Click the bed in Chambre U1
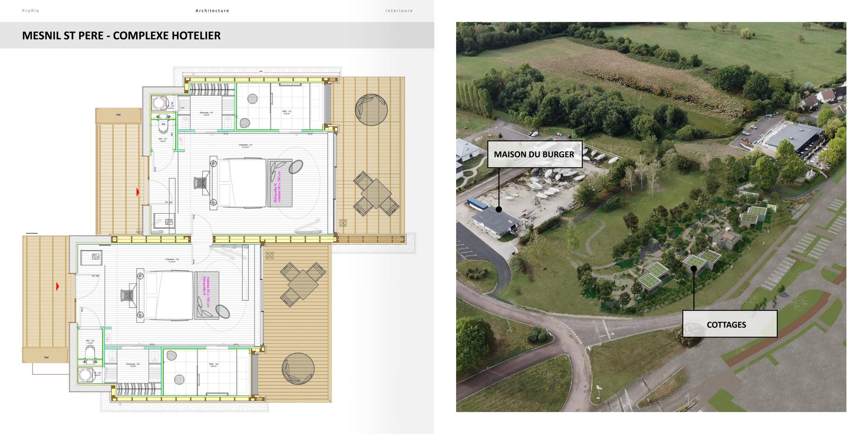Viewport: 868px width, 434px height. tap(242, 183)
